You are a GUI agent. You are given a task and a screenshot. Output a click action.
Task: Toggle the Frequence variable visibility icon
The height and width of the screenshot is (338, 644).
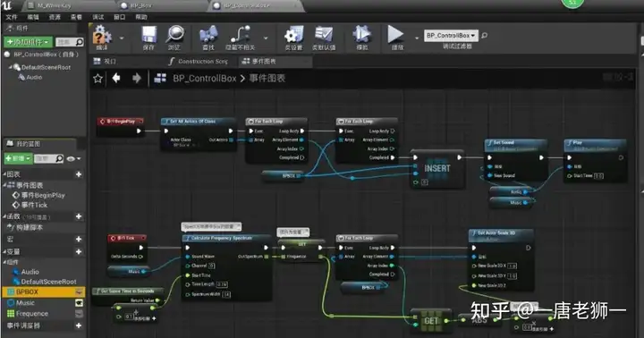coord(79,314)
